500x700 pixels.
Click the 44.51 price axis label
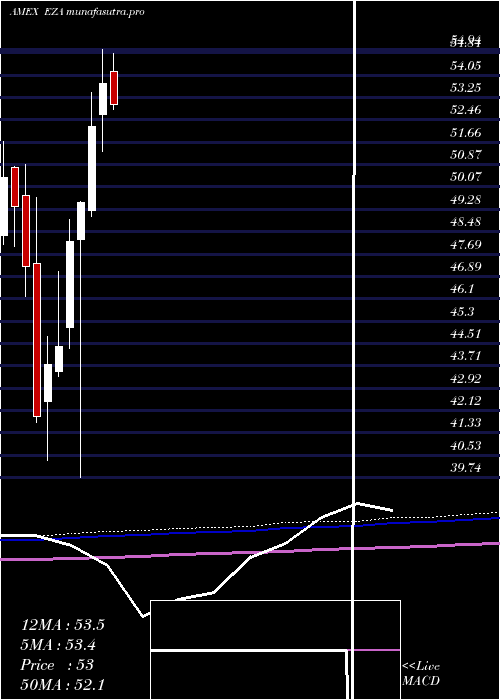coord(466,334)
